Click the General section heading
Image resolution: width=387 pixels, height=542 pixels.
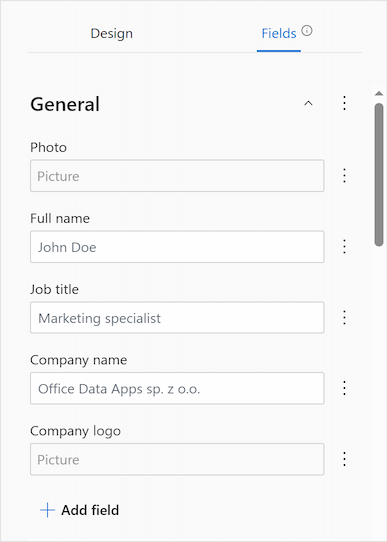click(x=65, y=104)
